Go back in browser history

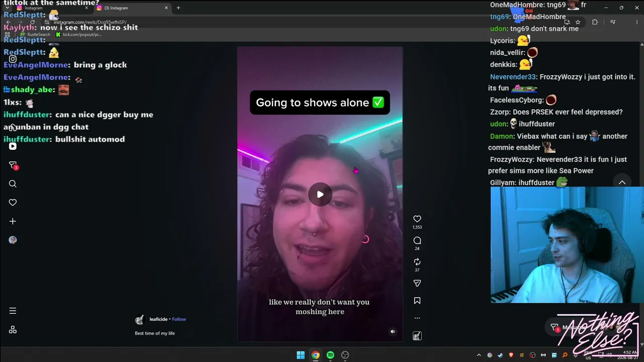click(8, 22)
